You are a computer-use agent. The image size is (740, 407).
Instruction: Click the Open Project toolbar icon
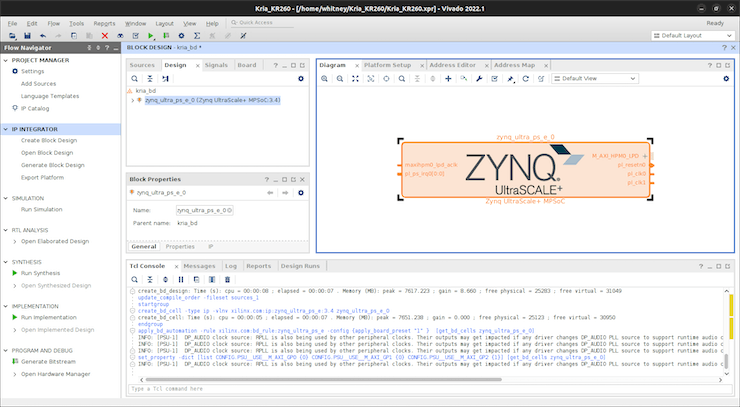[x=12, y=36]
